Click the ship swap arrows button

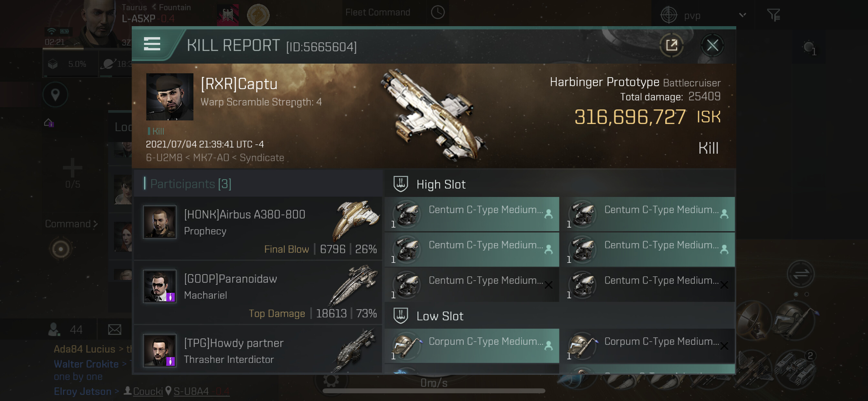[801, 273]
